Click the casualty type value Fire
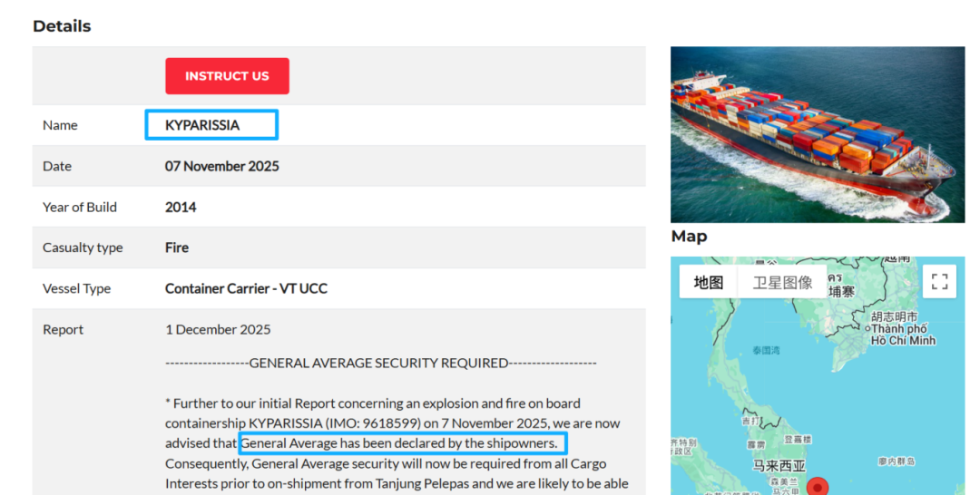 177,247
